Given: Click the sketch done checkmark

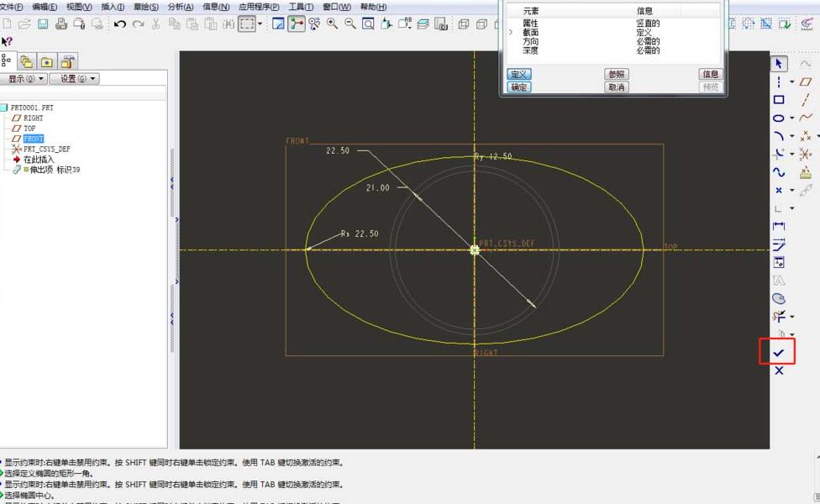Looking at the screenshot, I should click(x=778, y=353).
